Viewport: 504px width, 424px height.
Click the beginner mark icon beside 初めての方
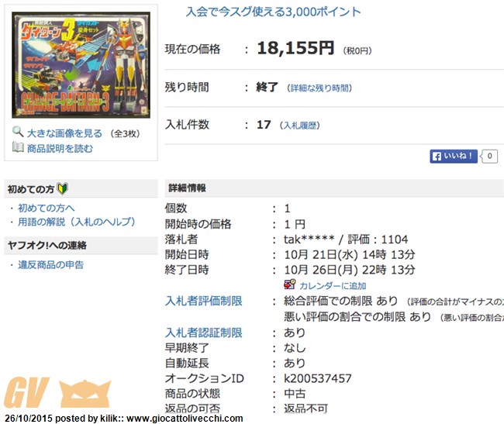click(62, 188)
